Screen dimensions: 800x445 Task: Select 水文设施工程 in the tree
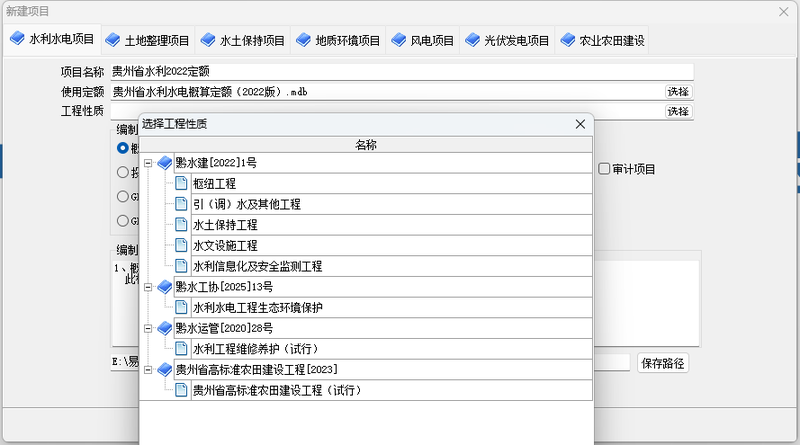(x=391, y=245)
